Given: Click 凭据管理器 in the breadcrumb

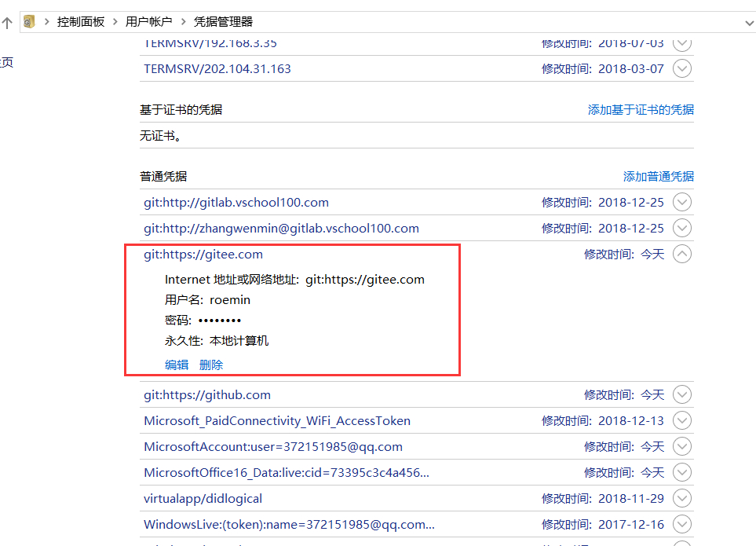Looking at the screenshot, I should pyautogui.click(x=223, y=22).
